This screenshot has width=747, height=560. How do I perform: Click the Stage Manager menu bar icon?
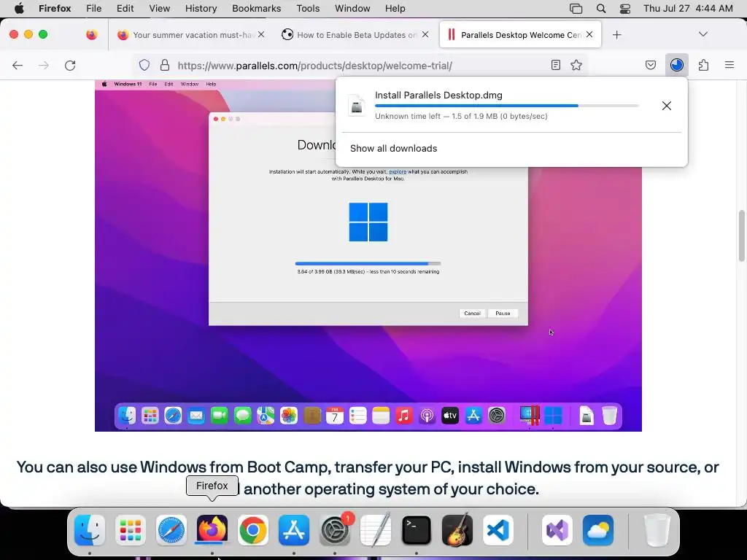tap(576, 9)
